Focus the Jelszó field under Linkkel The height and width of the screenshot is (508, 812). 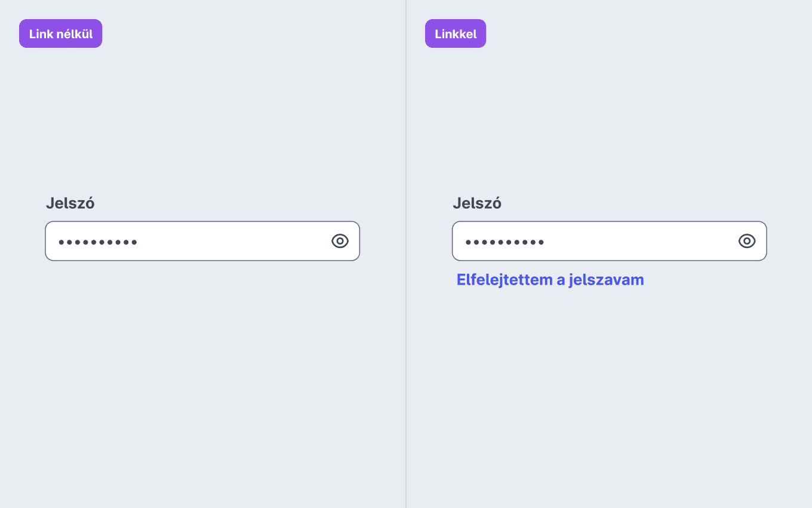pyautogui.click(x=610, y=241)
